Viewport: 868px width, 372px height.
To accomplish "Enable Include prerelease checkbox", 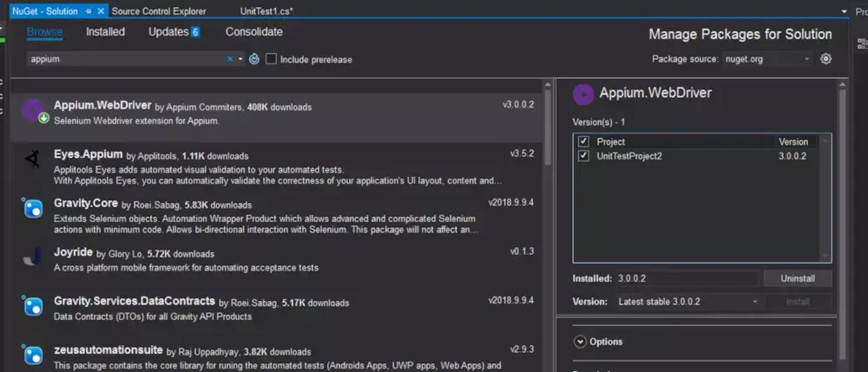I will point(271,59).
